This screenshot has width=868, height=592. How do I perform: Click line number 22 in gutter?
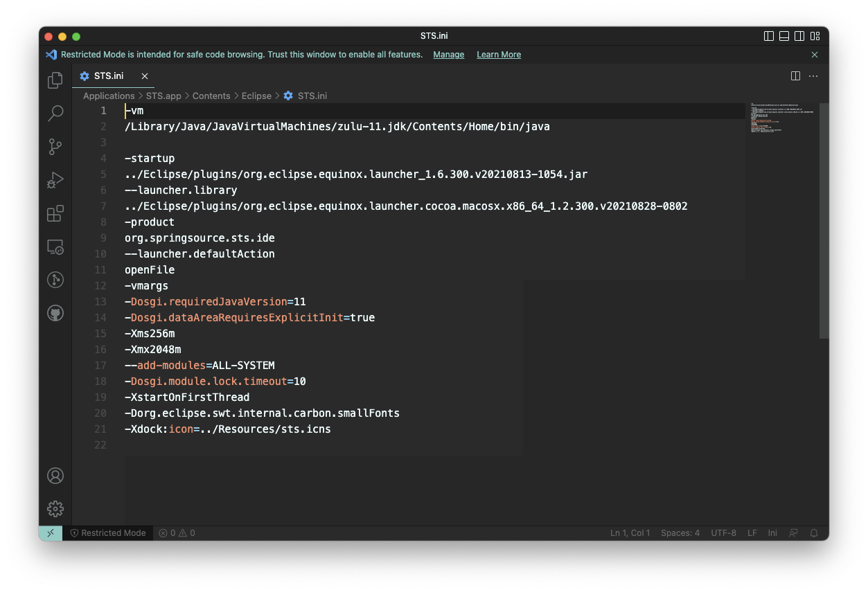point(100,445)
